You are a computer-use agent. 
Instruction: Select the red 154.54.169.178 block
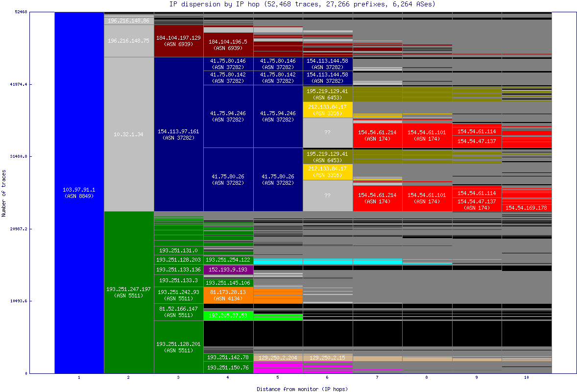point(527,208)
